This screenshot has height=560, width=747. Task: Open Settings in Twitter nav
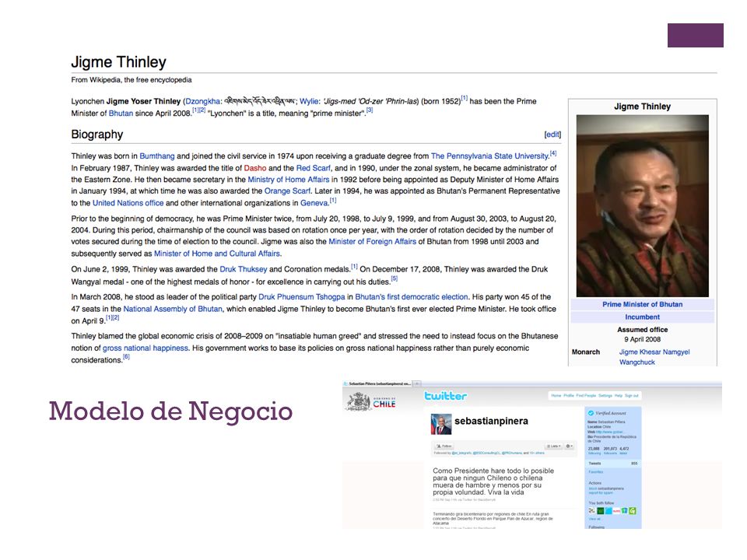click(605, 395)
